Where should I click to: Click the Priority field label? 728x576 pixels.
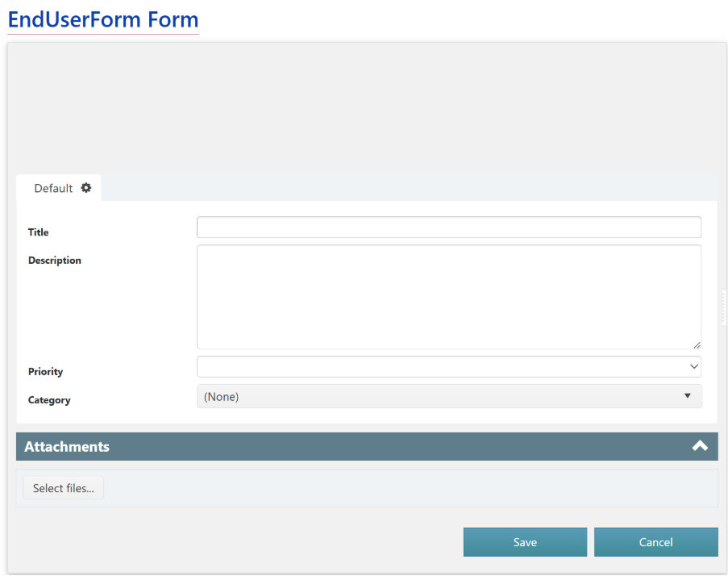45,372
